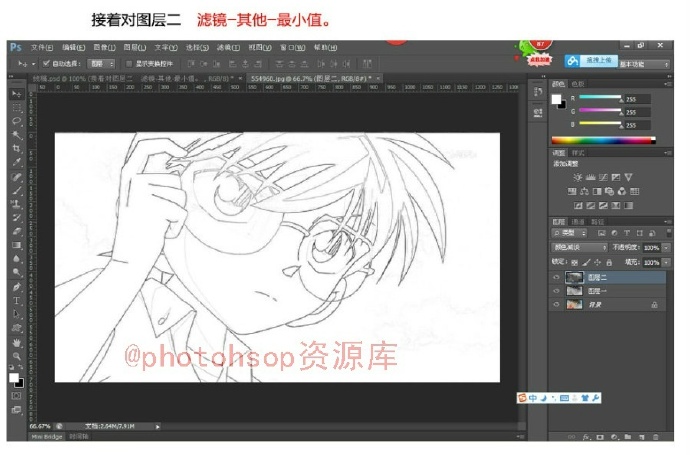This screenshot has height=455, width=690.
Task: Click the delete layer trash icon
Action: [x=656, y=437]
